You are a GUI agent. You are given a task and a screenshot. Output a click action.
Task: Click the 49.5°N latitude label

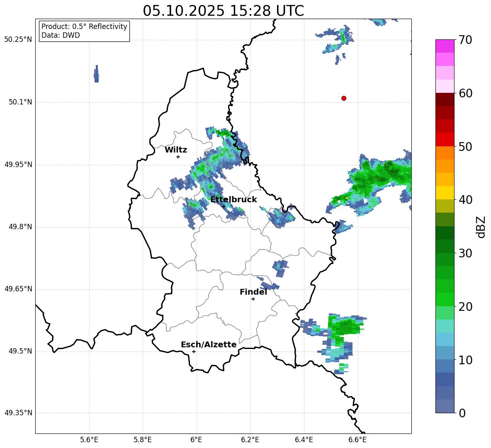pos(21,351)
